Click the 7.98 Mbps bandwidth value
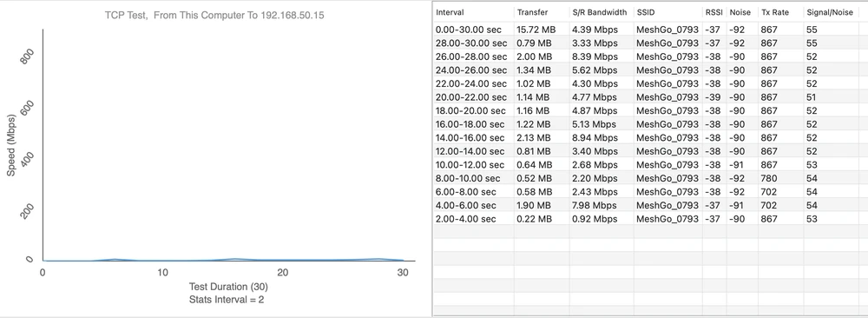868x318 pixels. click(595, 205)
